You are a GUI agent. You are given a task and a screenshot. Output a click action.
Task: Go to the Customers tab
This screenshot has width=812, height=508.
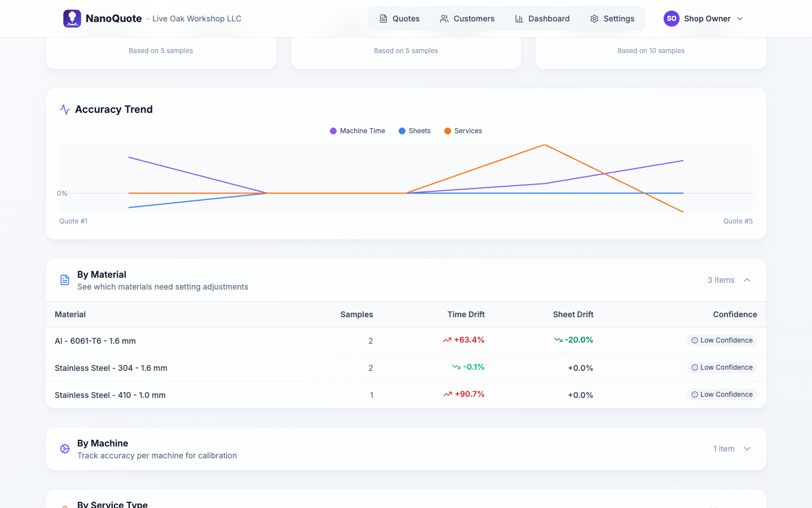[x=467, y=19]
